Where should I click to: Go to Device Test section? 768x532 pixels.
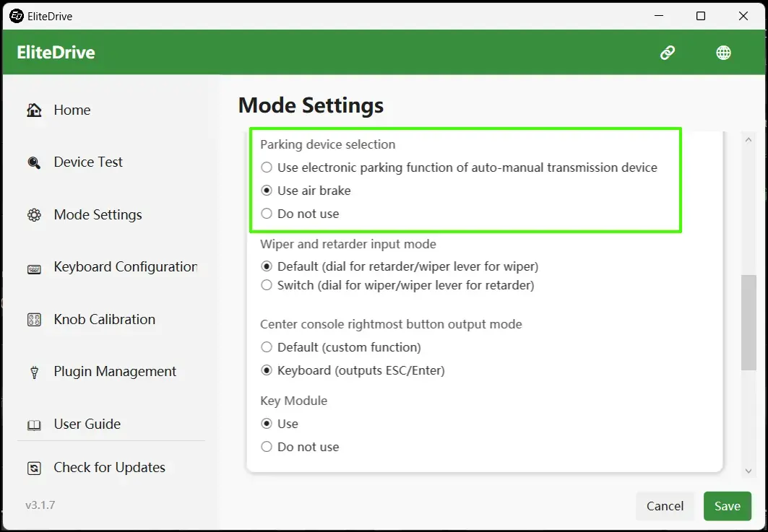tap(88, 162)
